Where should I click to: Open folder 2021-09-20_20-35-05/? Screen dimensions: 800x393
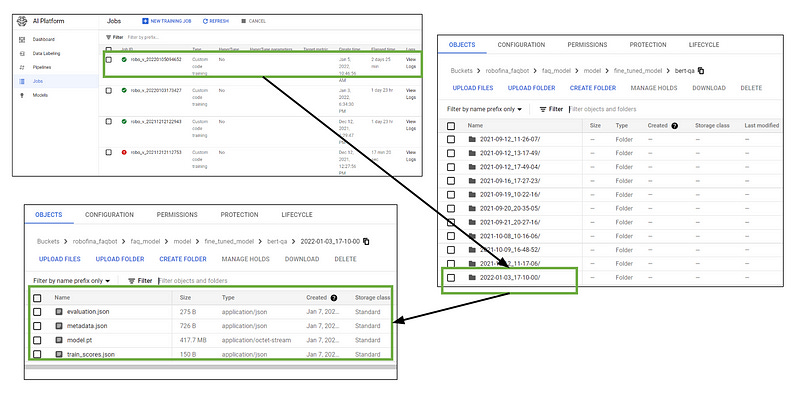click(510, 208)
